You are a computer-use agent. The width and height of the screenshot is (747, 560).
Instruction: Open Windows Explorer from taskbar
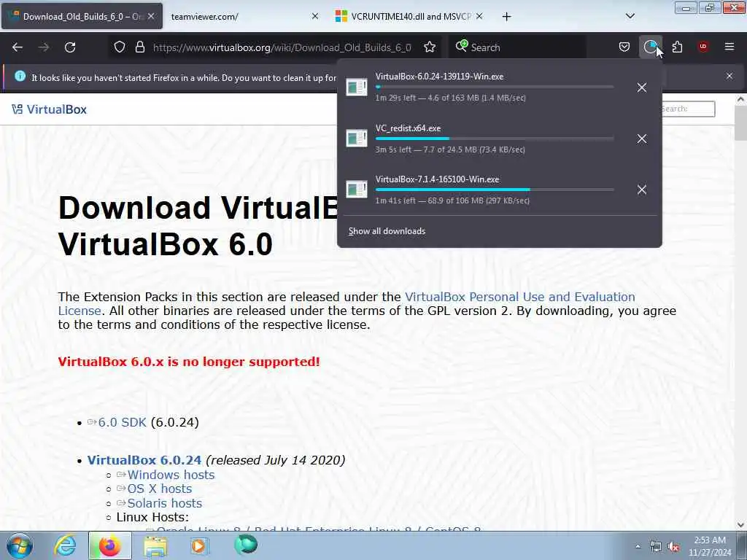point(155,545)
